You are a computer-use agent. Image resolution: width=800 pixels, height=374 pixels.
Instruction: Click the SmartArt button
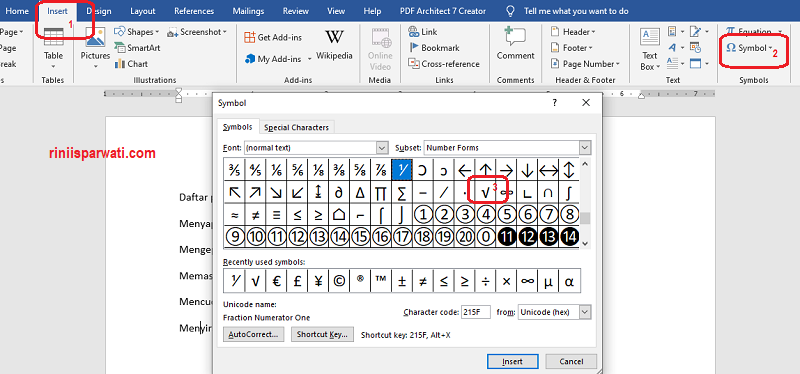click(x=137, y=48)
